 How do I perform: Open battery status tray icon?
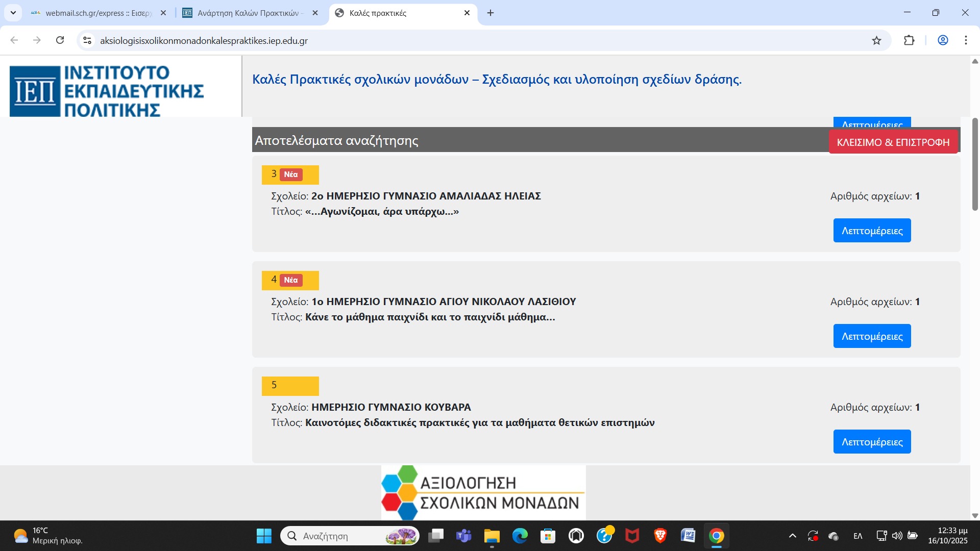[913, 536]
